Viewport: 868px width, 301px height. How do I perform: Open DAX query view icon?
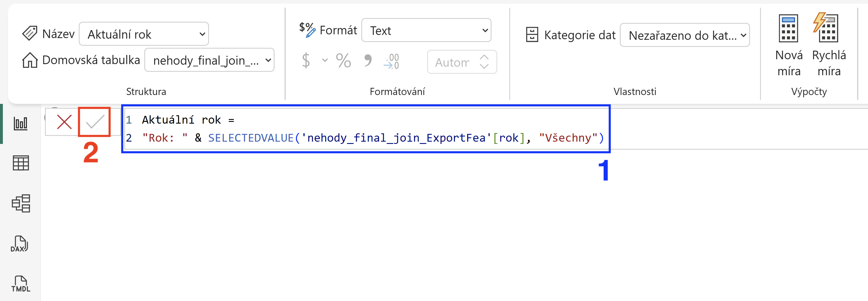pos(19,244)
